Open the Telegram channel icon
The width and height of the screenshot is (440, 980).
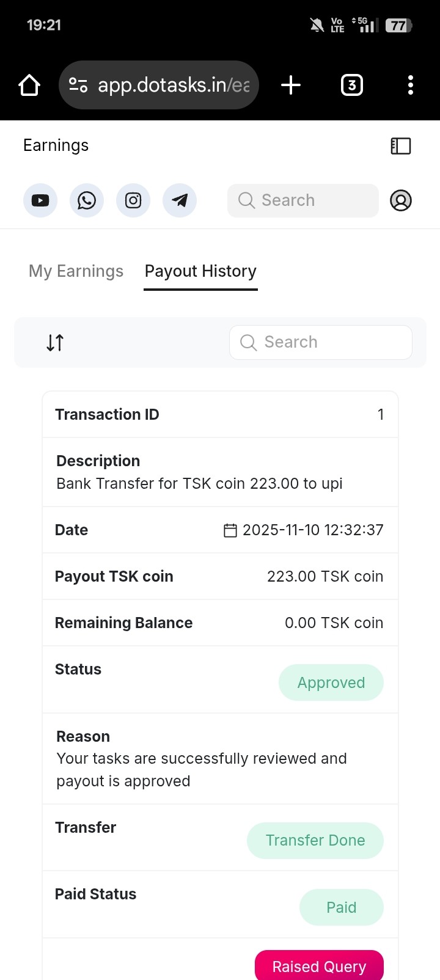click(180, 200)
